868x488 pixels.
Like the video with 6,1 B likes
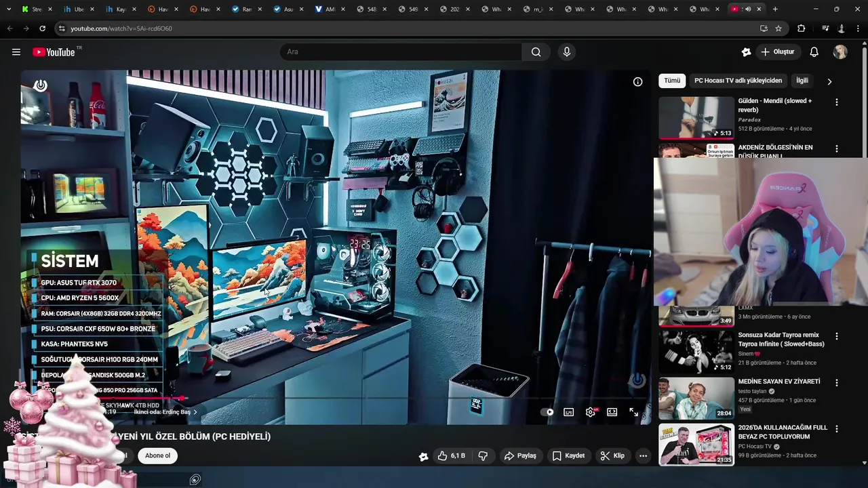[x=452, y=455]
